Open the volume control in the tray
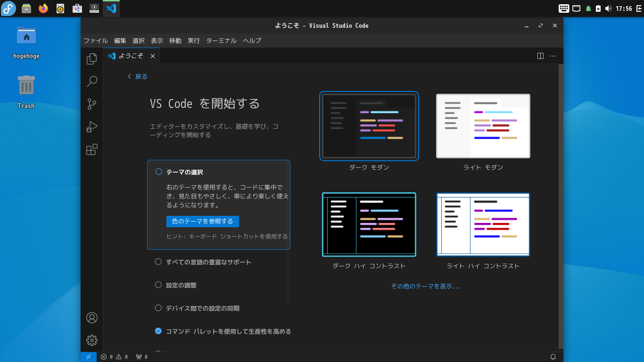Screen dimensions: 644x362 [608, 8]
